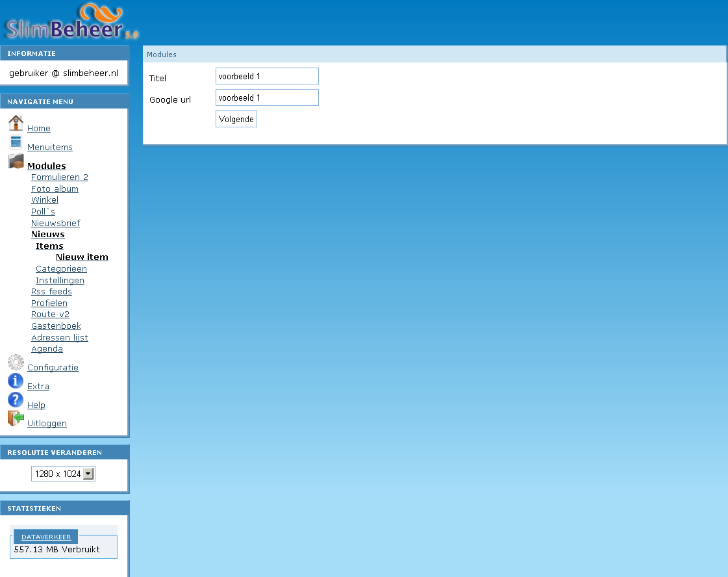Click the Titel field label
The height and width of the screenshot is (577, 728).
(157, 78)
